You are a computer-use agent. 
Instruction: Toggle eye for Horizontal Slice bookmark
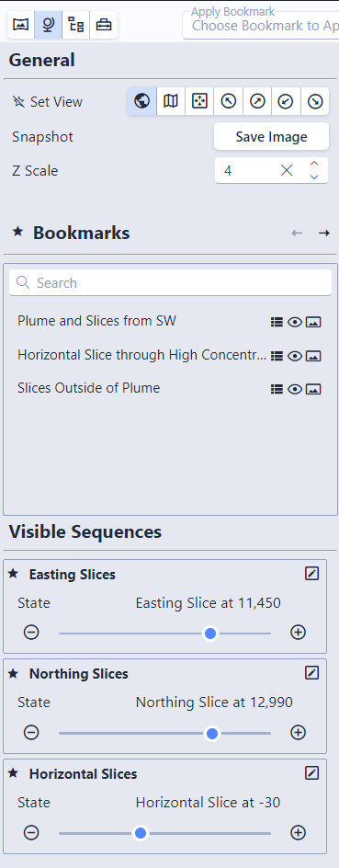295,356
